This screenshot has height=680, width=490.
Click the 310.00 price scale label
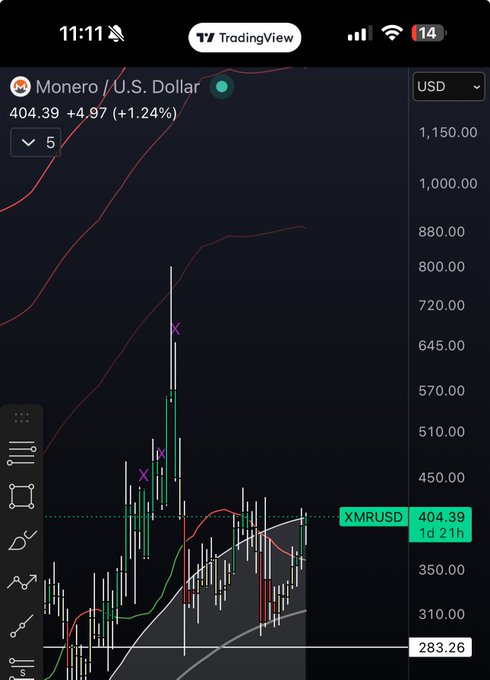441,614
